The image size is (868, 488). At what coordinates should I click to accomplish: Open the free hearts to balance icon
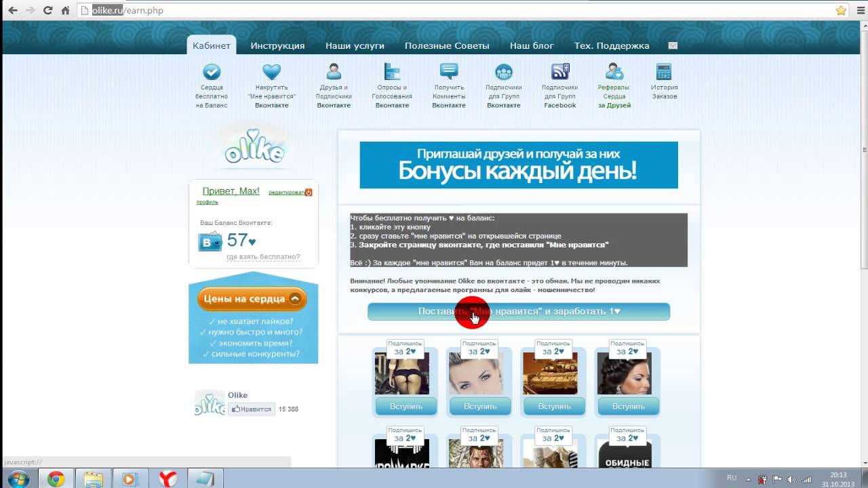click(x=212, y=72)
